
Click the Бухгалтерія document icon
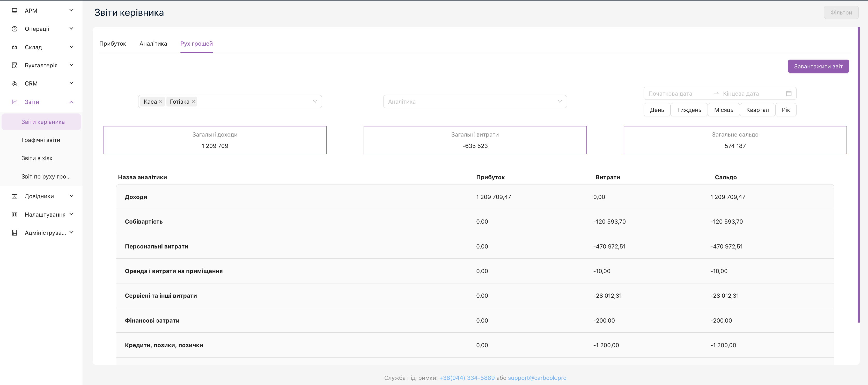(x=14, y=66)
